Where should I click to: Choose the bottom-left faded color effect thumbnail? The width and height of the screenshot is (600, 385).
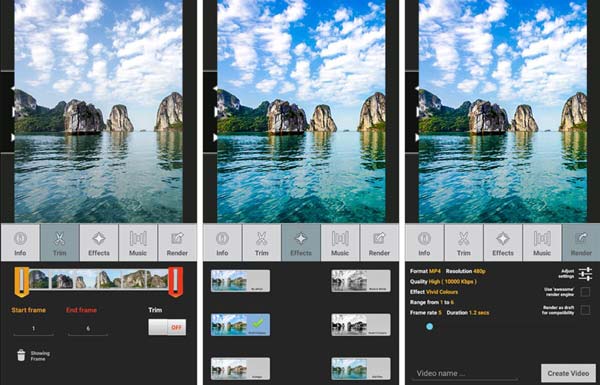point(240,368)
